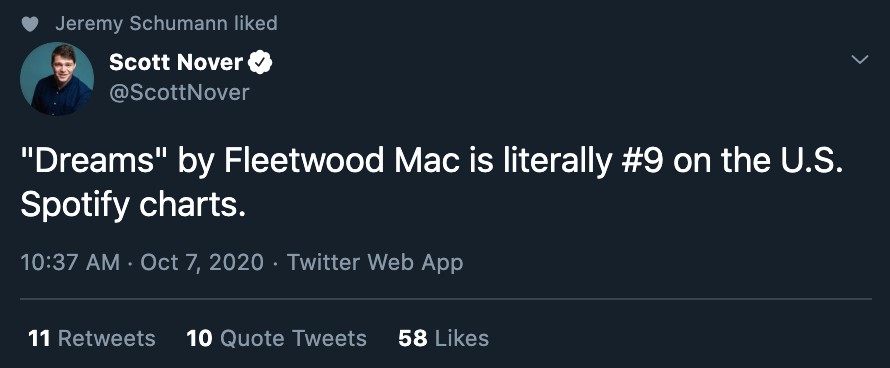
Task: Click Scott Nover's profile photo avatar
Action: click(x=57, y=79)
